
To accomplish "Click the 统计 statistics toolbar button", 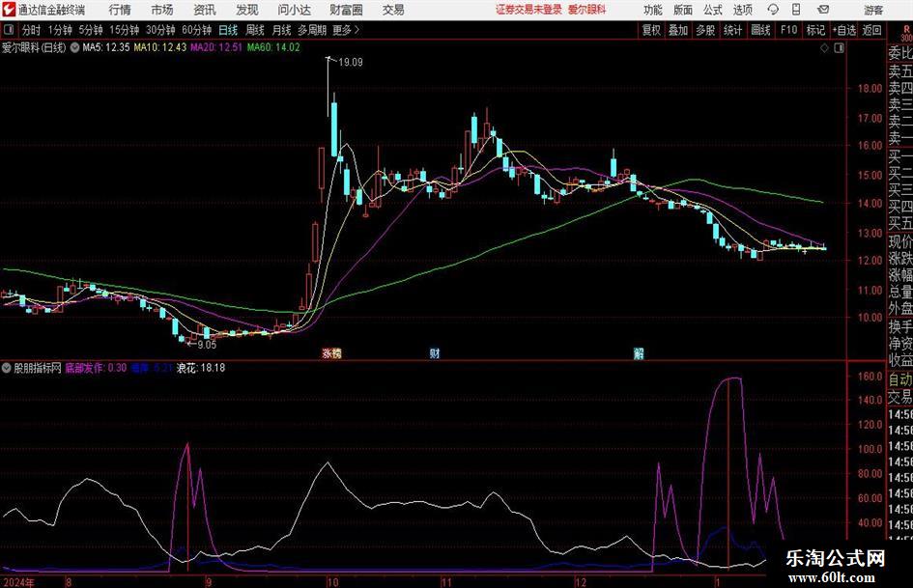I will [x=733, y=30].
